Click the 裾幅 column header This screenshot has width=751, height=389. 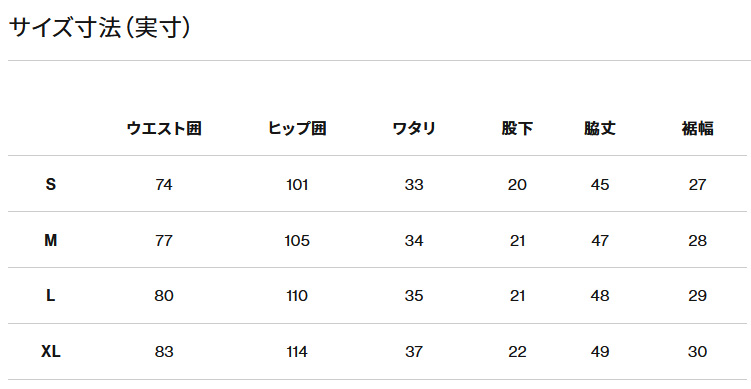coord(697,128)
